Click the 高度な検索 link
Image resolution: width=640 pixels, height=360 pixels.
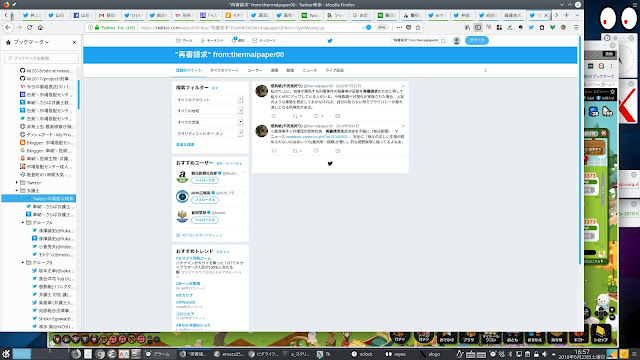pos(185,144)
